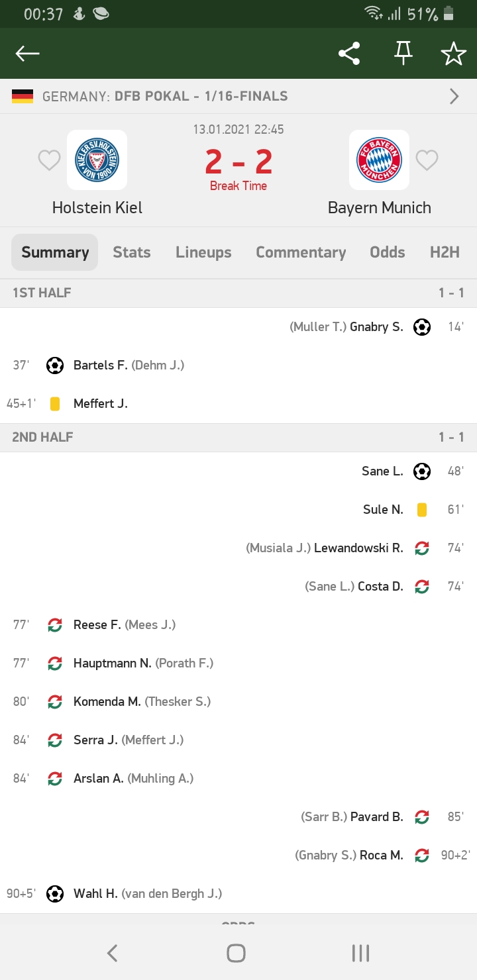Tap the Germany DFB Pokal league header
This screenshot has height=980, width=477.
click(x=166, y=97)
